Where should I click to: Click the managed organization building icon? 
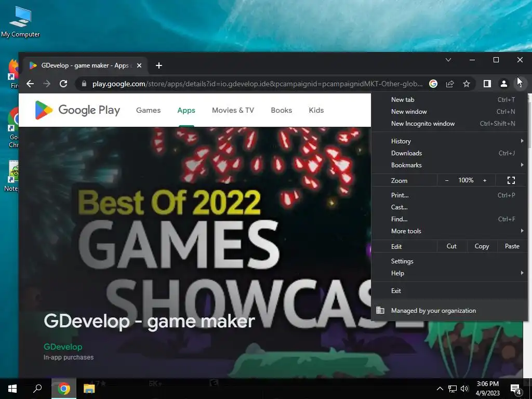pyautogui.click(x=380, y=311)
